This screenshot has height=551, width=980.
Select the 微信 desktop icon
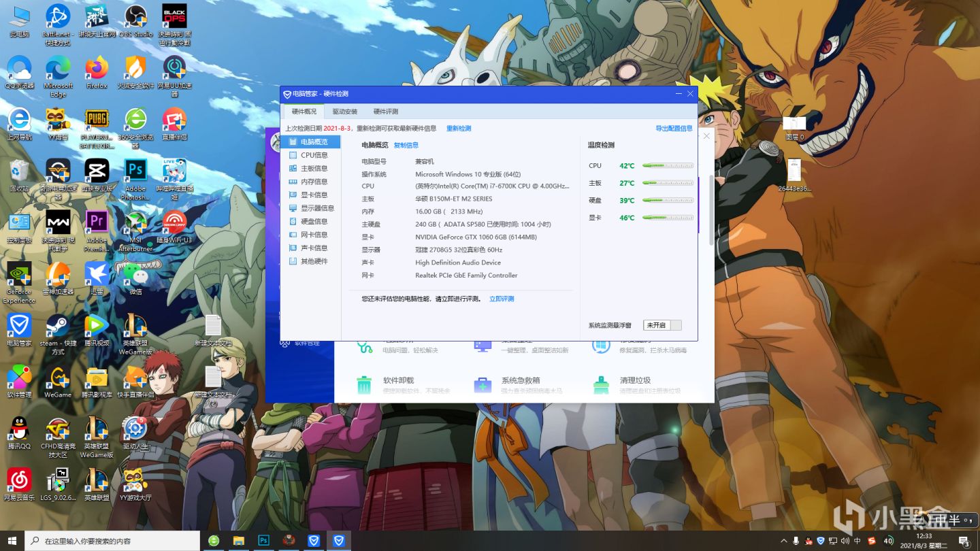pos(135,279)
